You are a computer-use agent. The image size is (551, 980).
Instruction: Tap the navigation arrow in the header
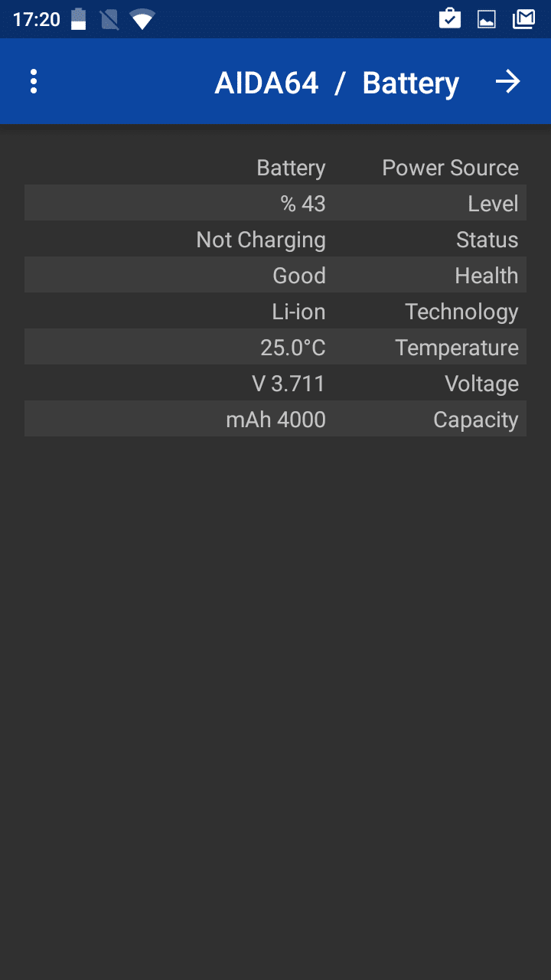coord(507,82)
